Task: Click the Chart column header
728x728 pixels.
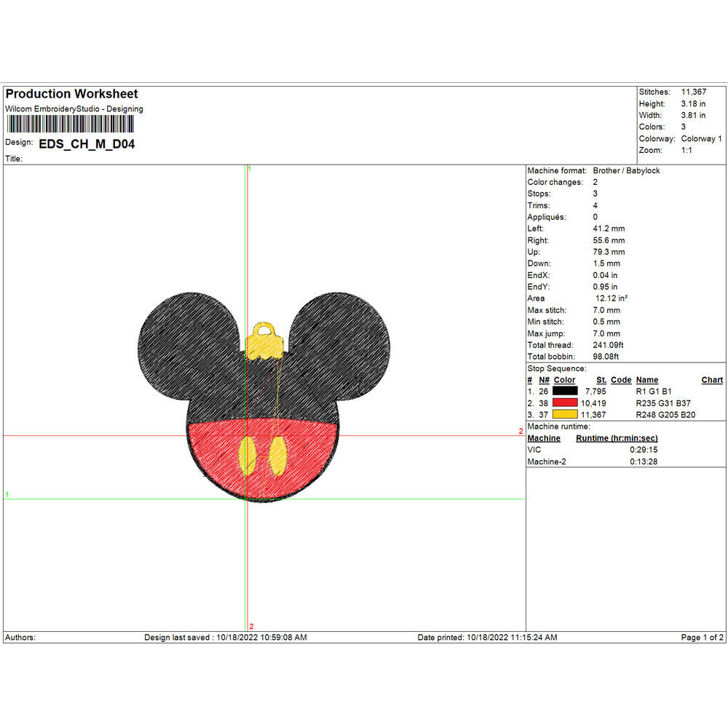Action: (712, 380)
